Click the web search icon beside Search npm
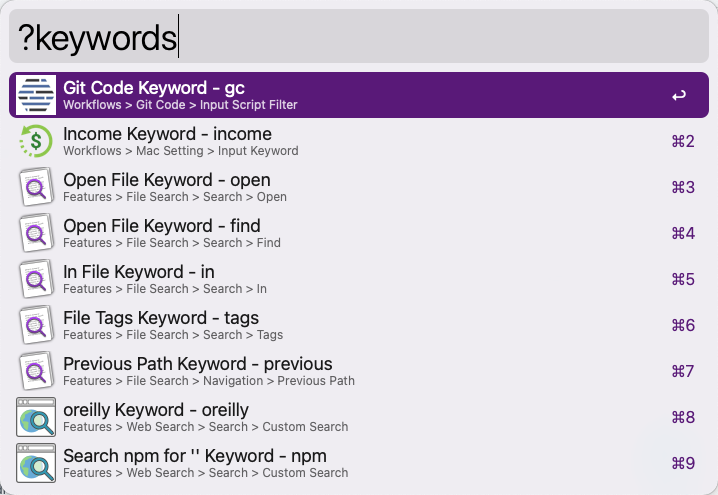 click(36, 463)
